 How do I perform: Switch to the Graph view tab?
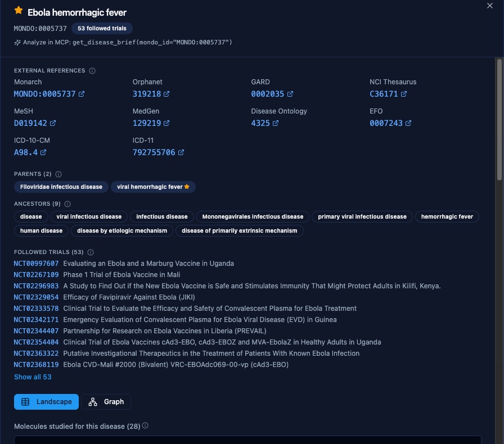tap(106, 402)
